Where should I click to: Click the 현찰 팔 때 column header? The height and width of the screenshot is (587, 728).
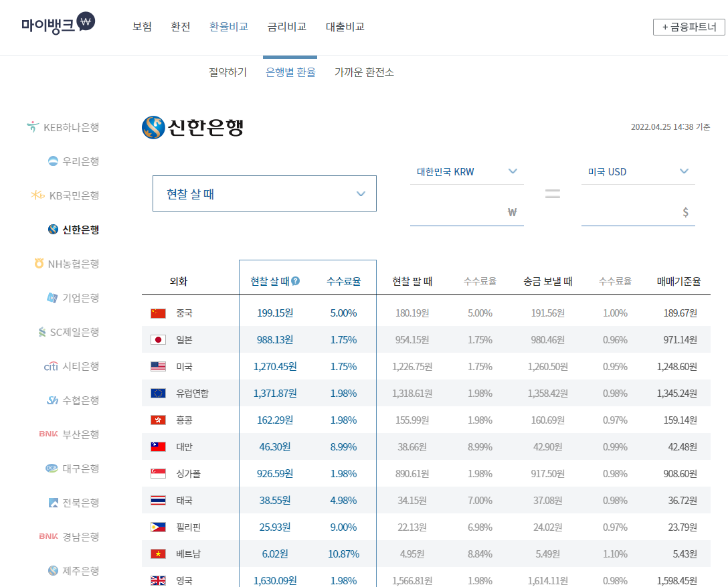point(412,281)
